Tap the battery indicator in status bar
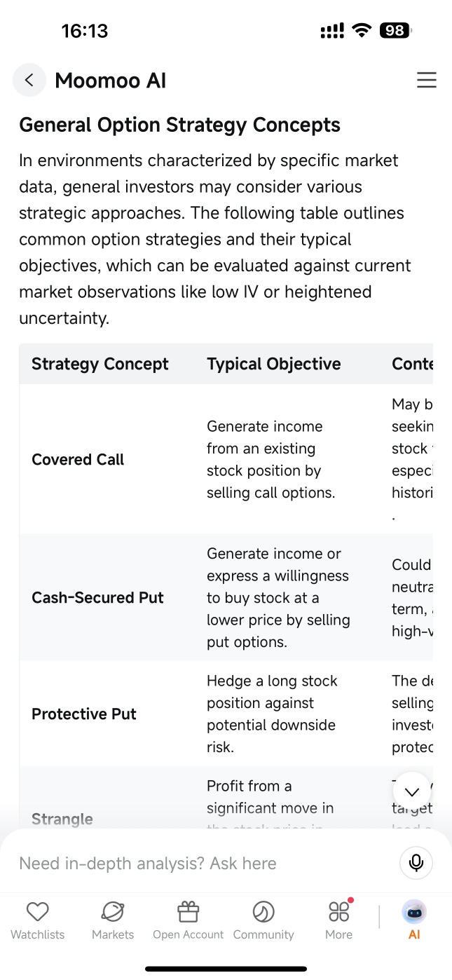Viewport: 452px width, 980px height. (x=395, y=30)
